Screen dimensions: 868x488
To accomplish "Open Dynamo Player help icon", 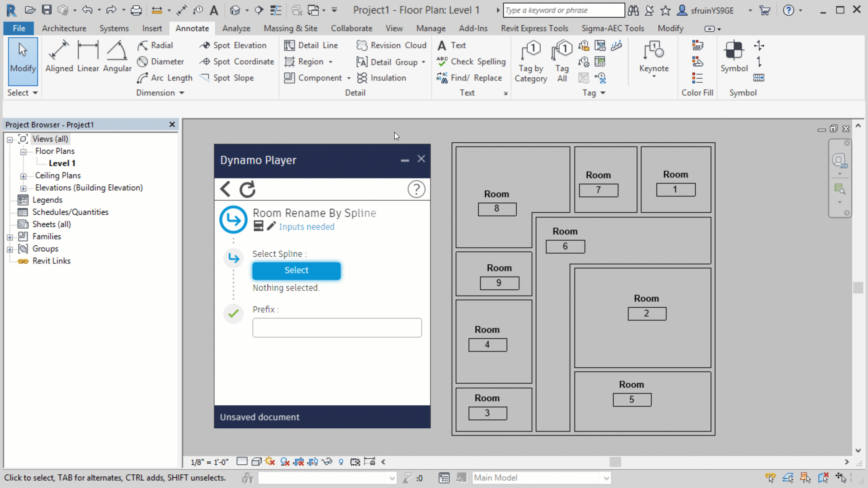I will point(416,189).
